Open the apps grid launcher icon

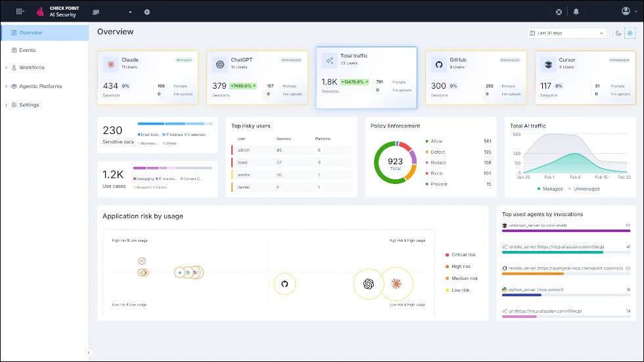point(19,11)
